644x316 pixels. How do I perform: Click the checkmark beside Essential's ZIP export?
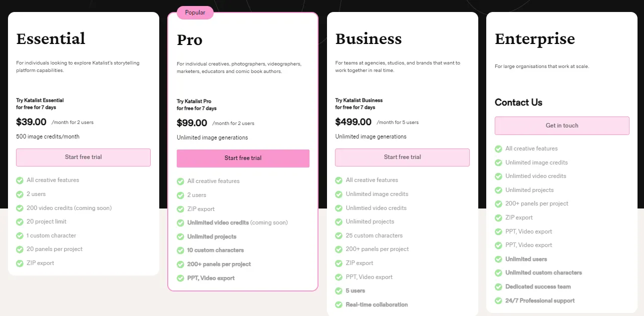(20, 263)
